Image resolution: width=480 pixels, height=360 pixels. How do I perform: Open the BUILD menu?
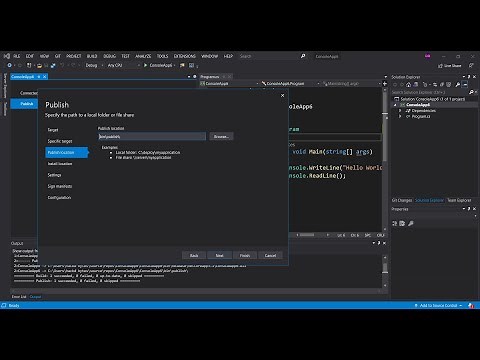tap(92, 56)
